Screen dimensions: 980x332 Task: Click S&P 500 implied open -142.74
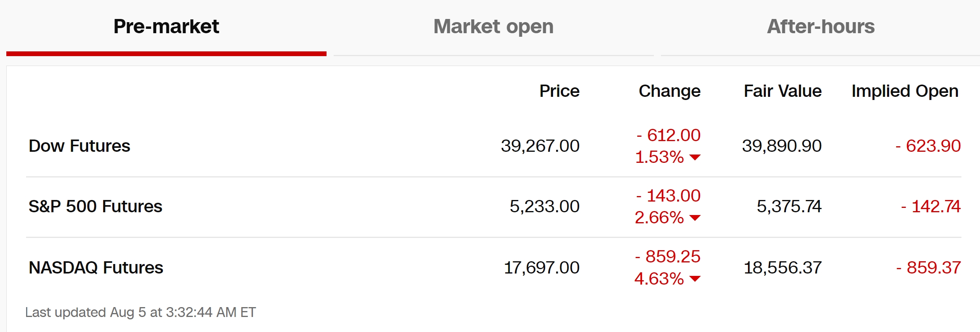tap(931, 207)
